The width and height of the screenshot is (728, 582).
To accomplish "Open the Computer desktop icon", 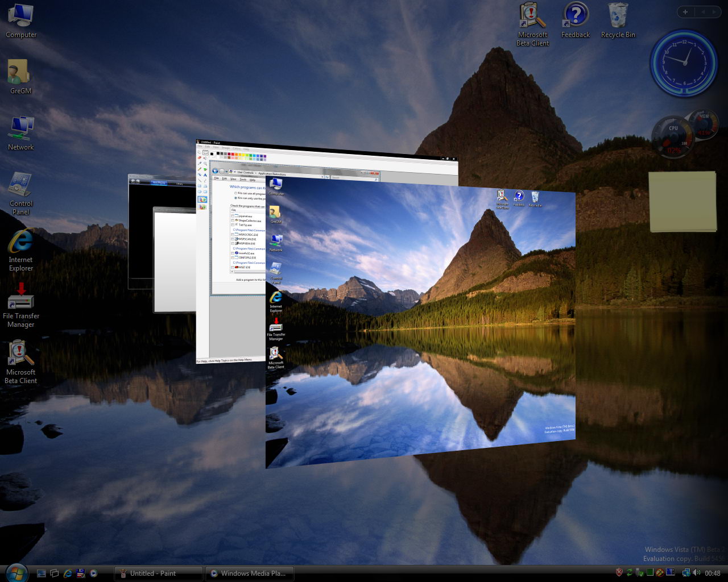I will [x=21, y=21].
